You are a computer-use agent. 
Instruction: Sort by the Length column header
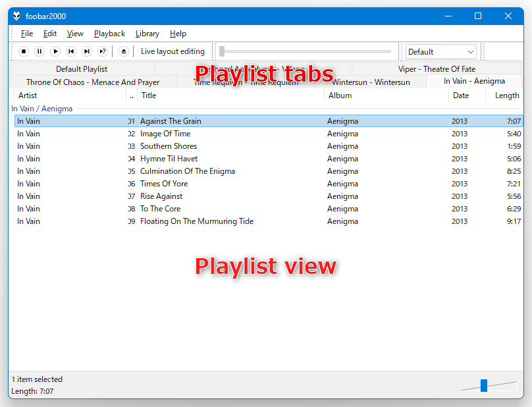click(x=504, y=95)
